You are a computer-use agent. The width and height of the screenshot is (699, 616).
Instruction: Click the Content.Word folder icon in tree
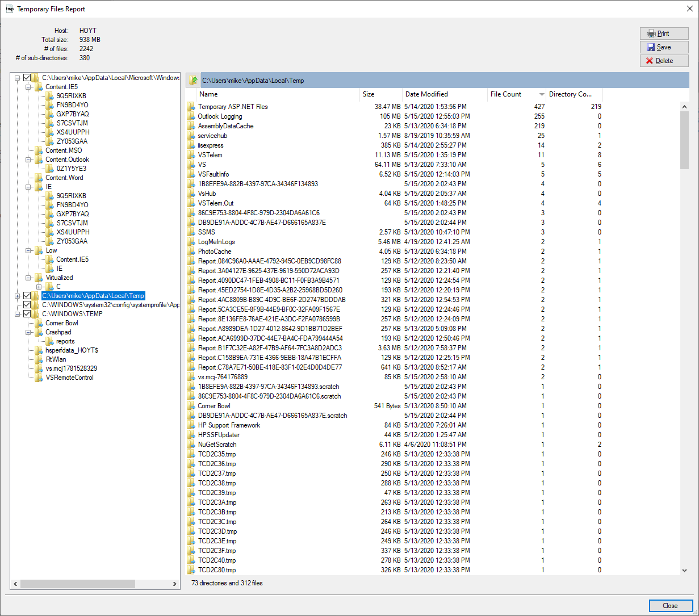tap(39, 178)
